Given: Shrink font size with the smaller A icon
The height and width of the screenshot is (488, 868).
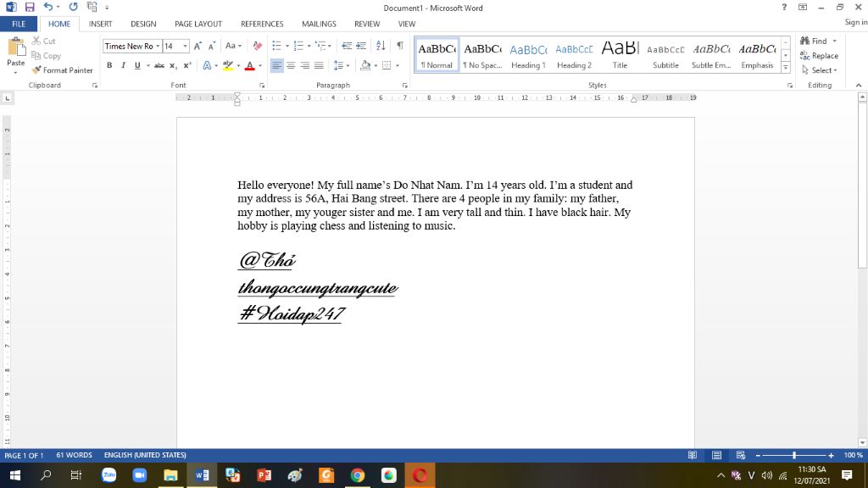Looking at the screenshot, I should (x=211, y=46).
